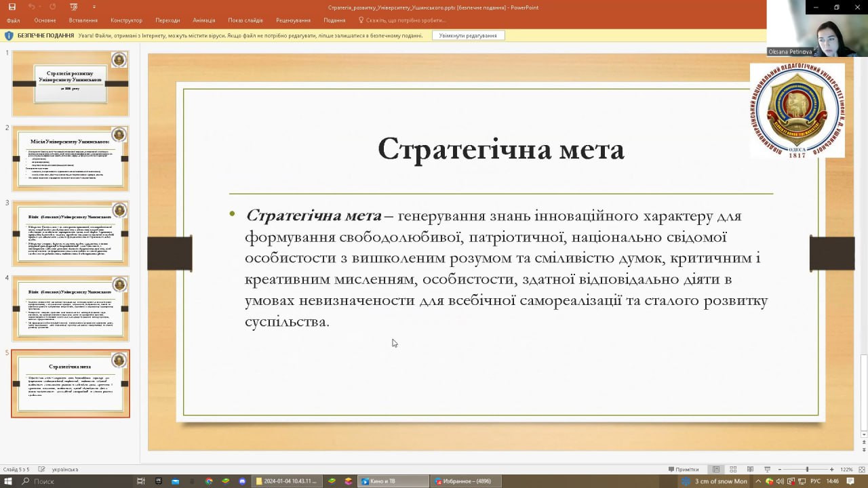Click the 122% zoom level
The height and width of the screenshot is (488, 868).
coord(846,469)
